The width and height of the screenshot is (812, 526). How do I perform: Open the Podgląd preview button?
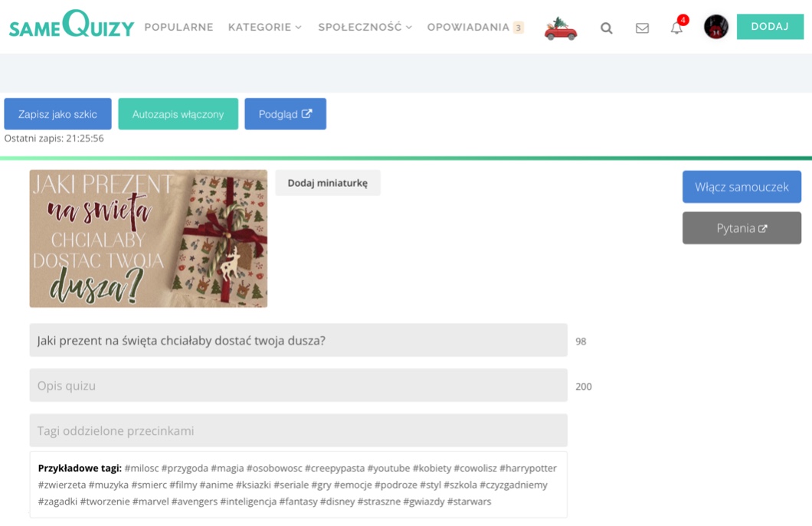pyautogui.click(x=285, y=114)
